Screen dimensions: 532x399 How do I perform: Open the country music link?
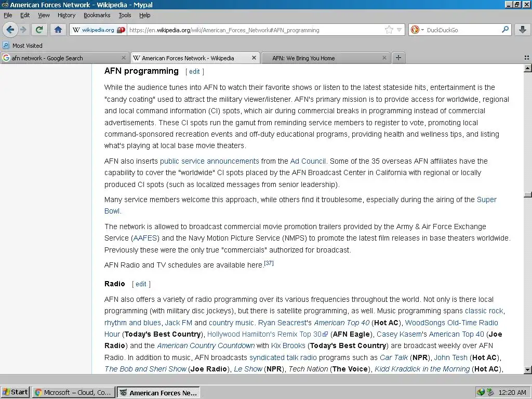click(x=231, y=323)
